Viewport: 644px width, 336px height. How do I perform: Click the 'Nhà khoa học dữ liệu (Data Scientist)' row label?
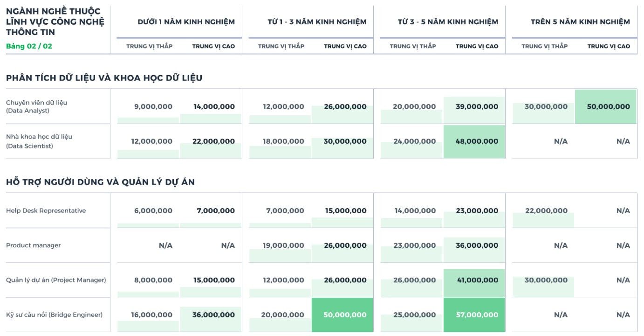39,141
